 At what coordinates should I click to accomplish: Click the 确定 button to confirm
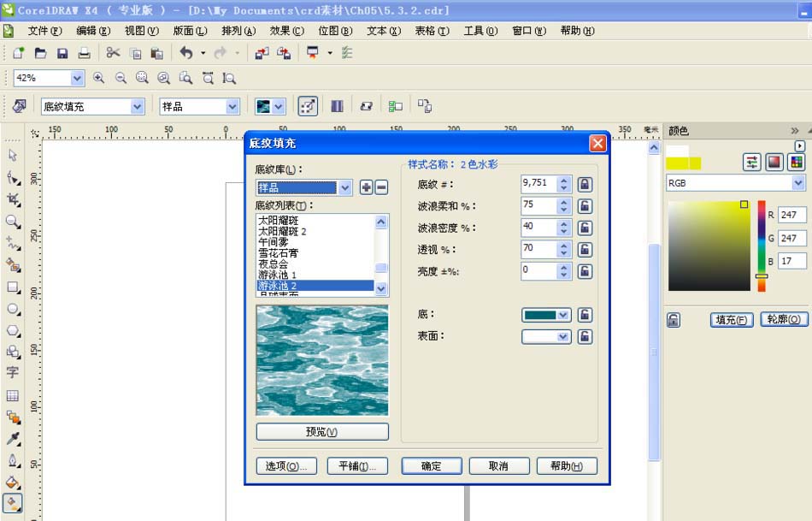[431, 465]
